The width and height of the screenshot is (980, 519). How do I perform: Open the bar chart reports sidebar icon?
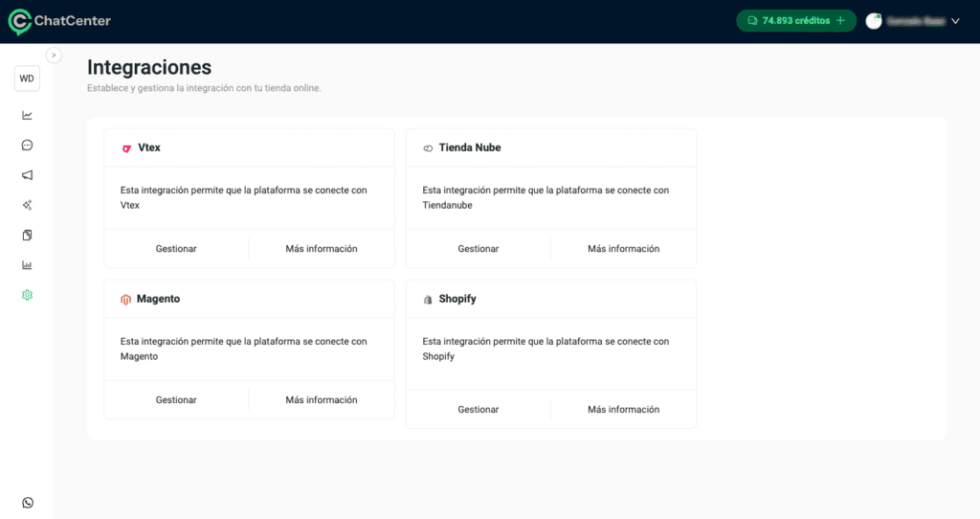[x=27, y=265]
